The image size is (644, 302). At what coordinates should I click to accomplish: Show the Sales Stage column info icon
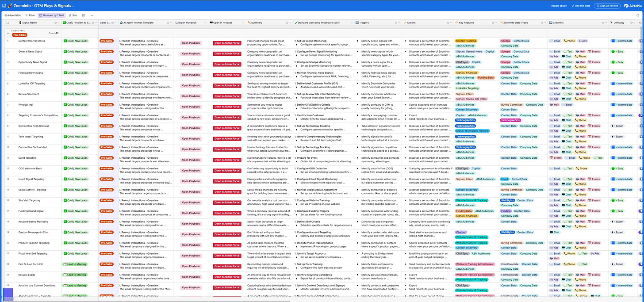(x=112, y=23)
